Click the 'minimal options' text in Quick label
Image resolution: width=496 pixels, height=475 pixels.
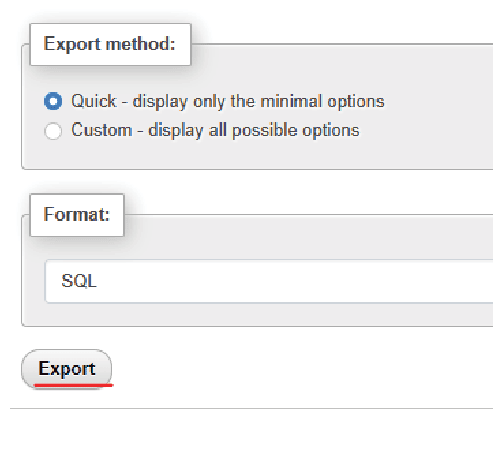[x=322, y=101]
